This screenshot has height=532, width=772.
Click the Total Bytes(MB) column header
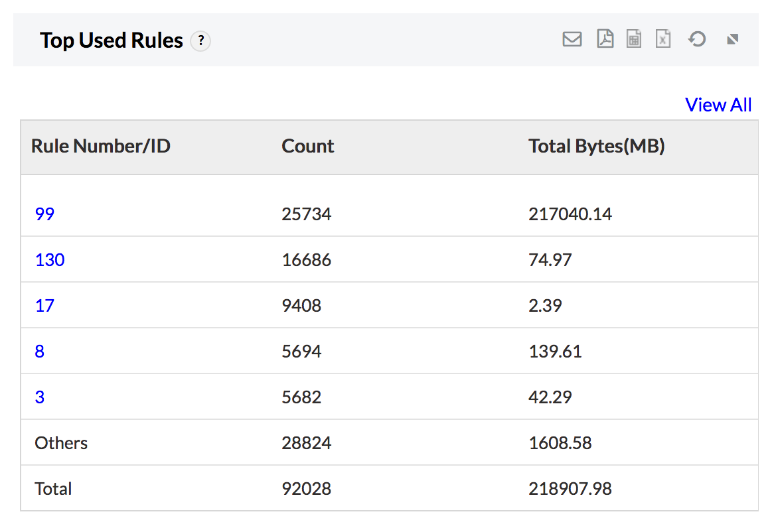[x=597, y=146]
